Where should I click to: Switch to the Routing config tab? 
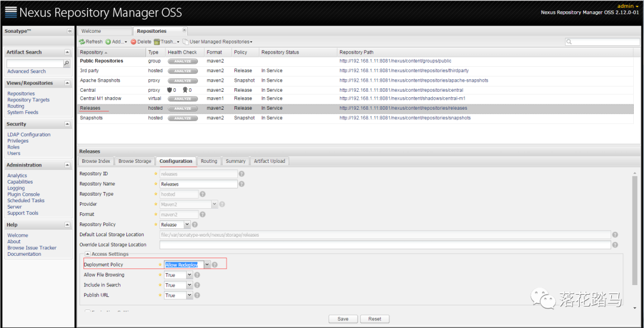[x=209, y=162]
